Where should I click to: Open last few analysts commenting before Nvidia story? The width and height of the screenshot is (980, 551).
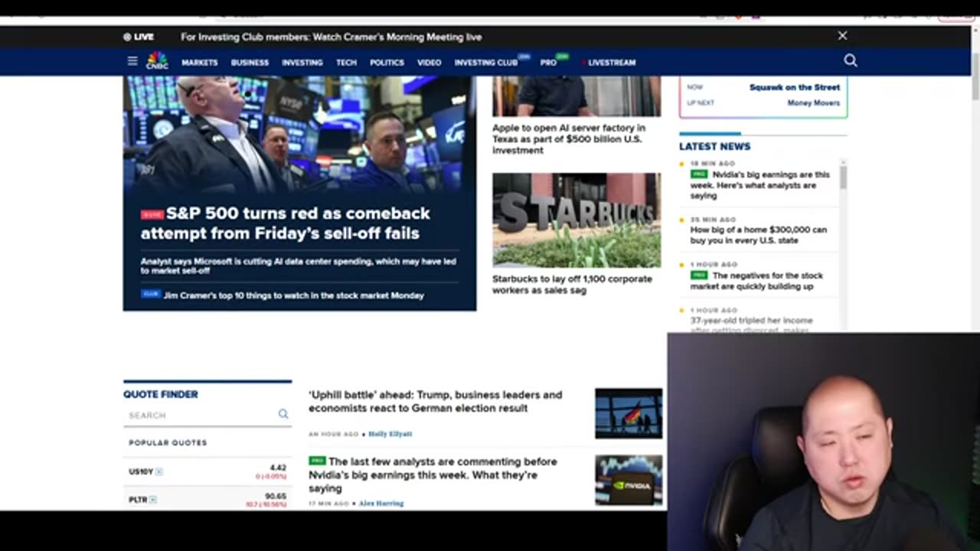pyautogui.click(x=433, y=474)
